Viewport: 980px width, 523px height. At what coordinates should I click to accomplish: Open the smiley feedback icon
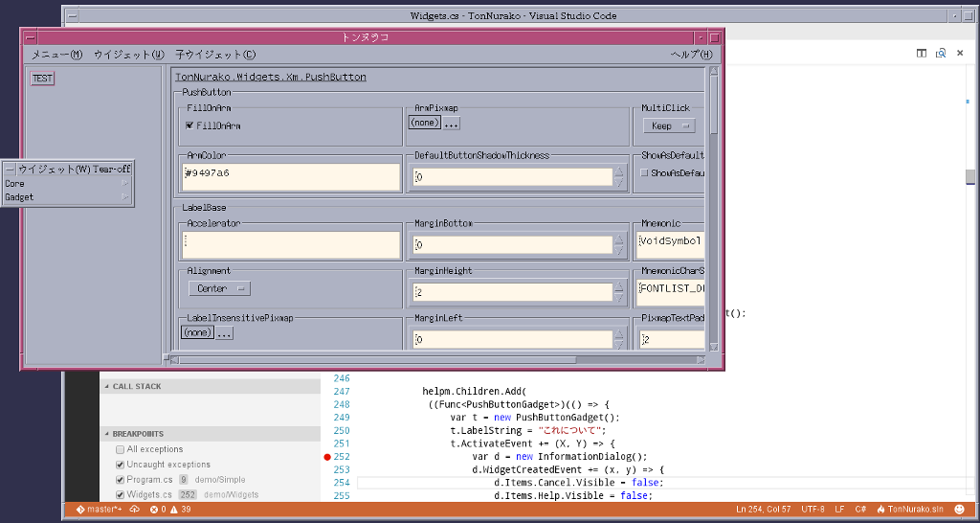959,510
